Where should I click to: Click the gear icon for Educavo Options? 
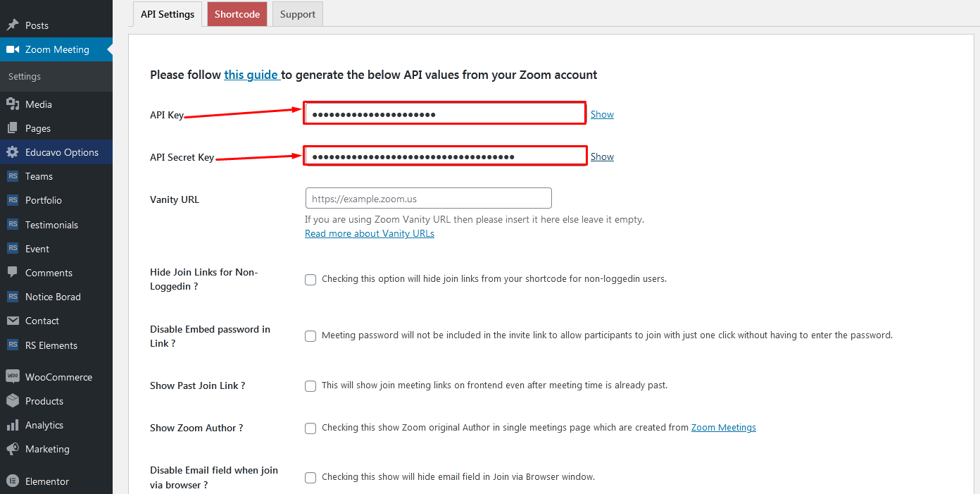click(13, 152)
